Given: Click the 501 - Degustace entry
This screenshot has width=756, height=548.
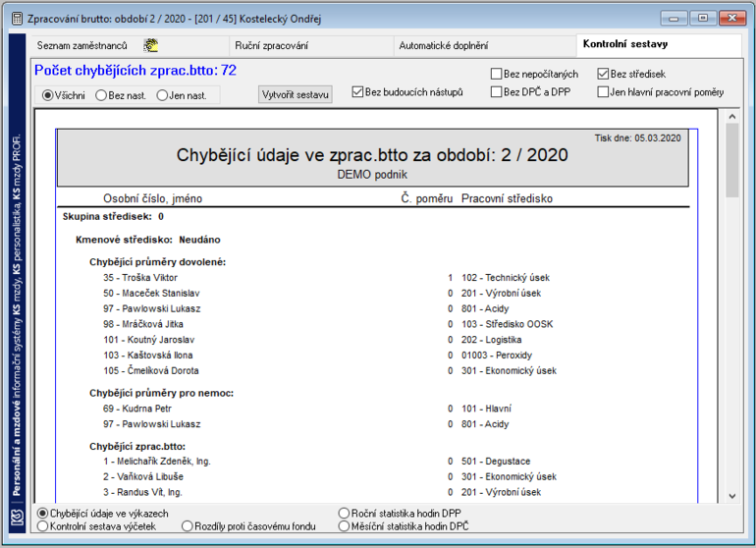Looking at the screenshot, I should (496, 462).
